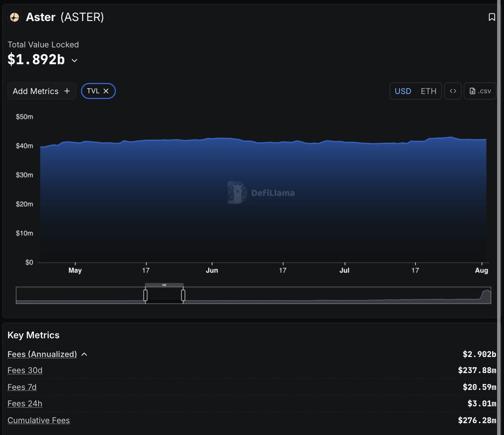The height and width of the screenshot is (435, 504).
Task: Click the $20m y-axis label
Action: coord(24,204)
